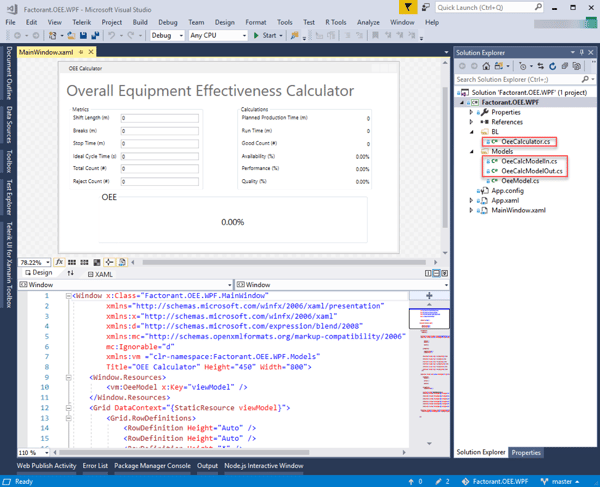
Task: Pin the Solution Explorer panel with pushpin icon
Action: coord(582,52)
